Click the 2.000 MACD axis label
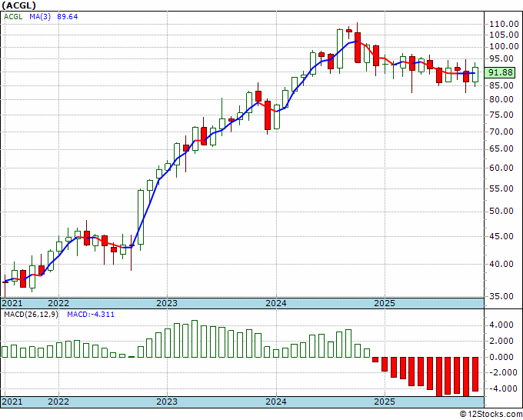The width and height of the screenshot is (523, 420). pos(501,341)
